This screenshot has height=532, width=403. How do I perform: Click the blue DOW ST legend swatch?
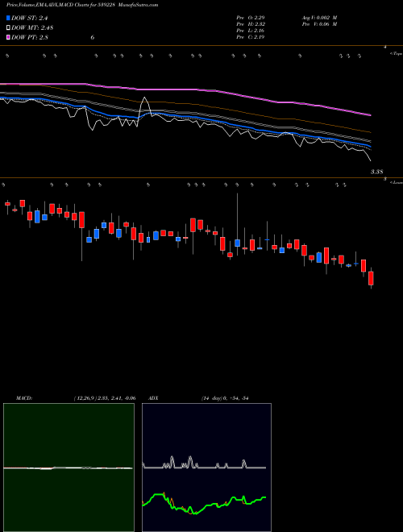point(8,18)
